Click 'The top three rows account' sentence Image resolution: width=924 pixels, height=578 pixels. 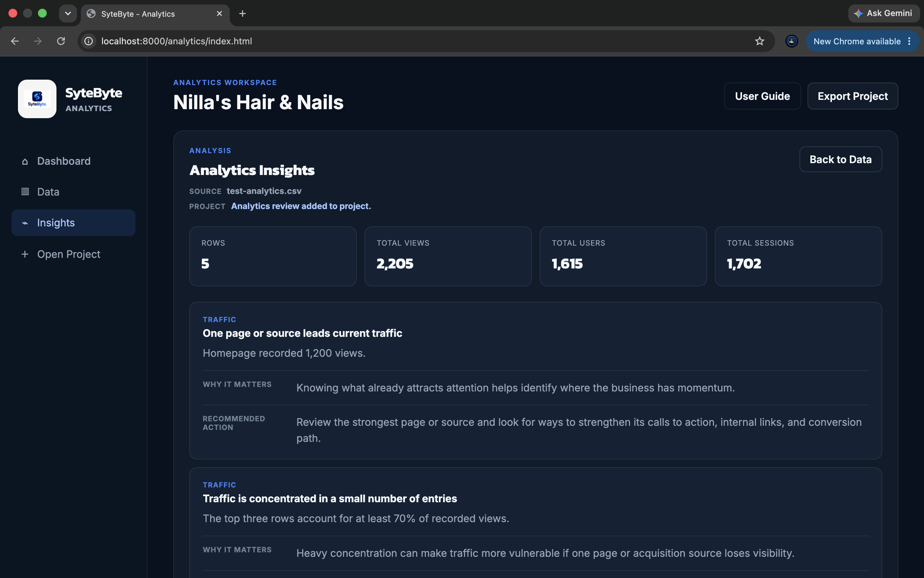point(356,519)
